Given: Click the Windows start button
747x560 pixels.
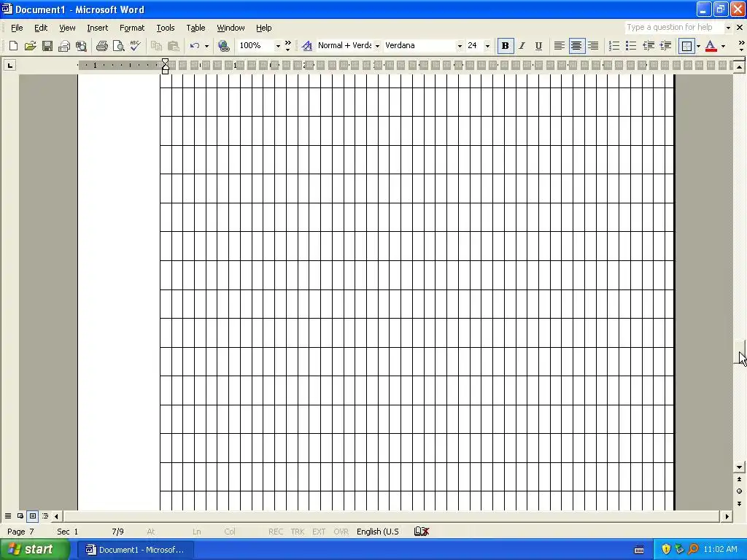Looking at the screenshot, I should tap(34, 550).
